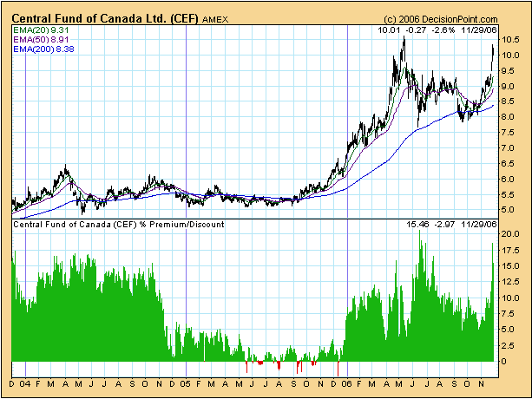Screen dimensions: 532x399
Task: Click the 10.01 last price readout
Action: [x=389, y=30]
